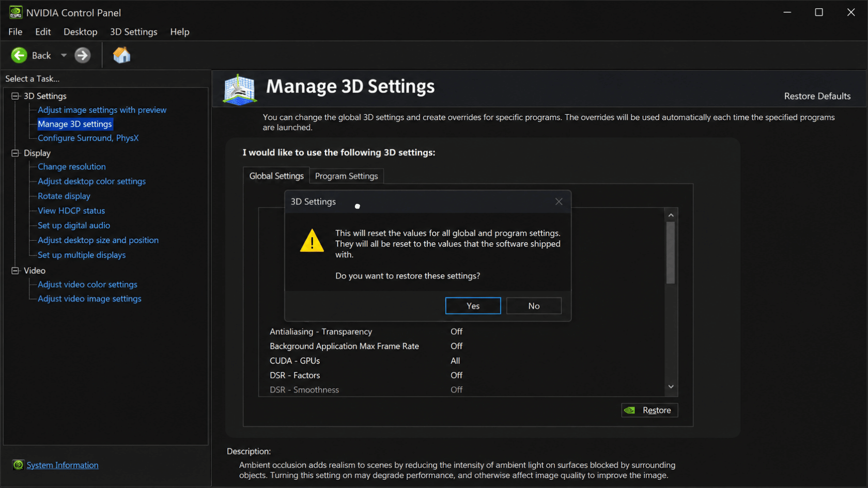Open the Back history dropdown arrow
The image size is (868, 488).
(64, 55)
